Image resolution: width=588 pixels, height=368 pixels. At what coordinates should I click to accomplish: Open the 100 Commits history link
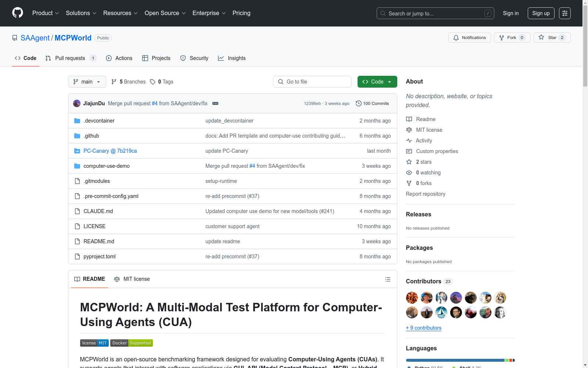pos(372,103)
